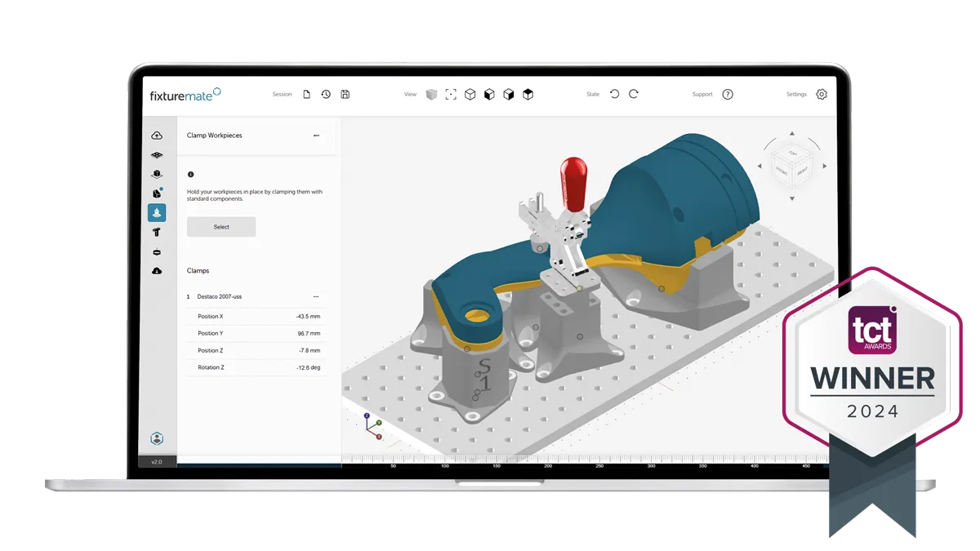Open the Settings gear
980x551 pixels.
click(x=822, y=95)
